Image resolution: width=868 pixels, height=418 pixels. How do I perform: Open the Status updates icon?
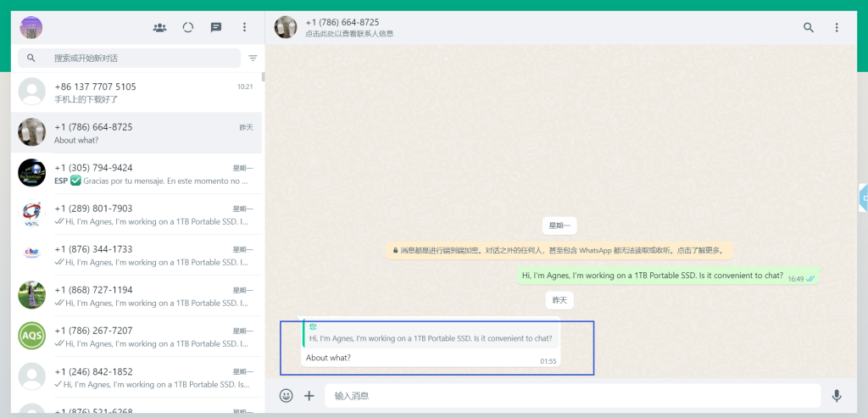pos(188,28)
